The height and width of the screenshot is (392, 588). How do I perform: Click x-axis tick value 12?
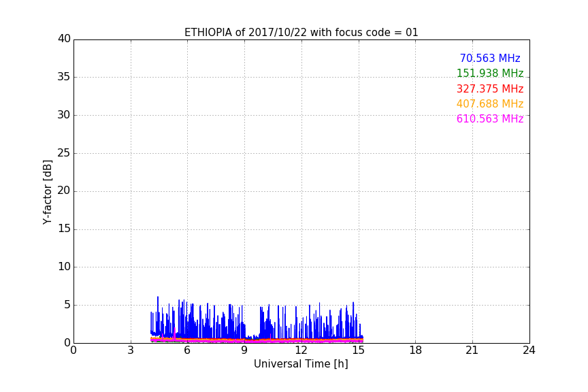click(x=301, y=350)
